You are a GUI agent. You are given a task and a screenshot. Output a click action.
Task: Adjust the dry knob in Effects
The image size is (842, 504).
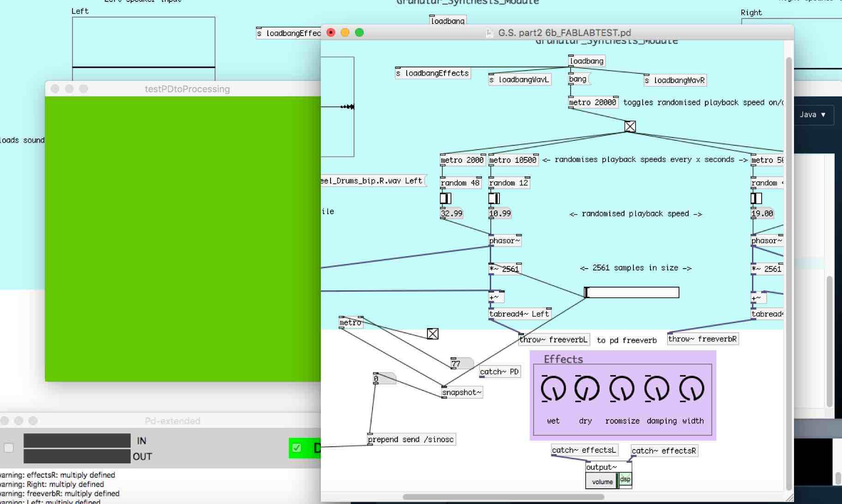(x=587, y=388)
